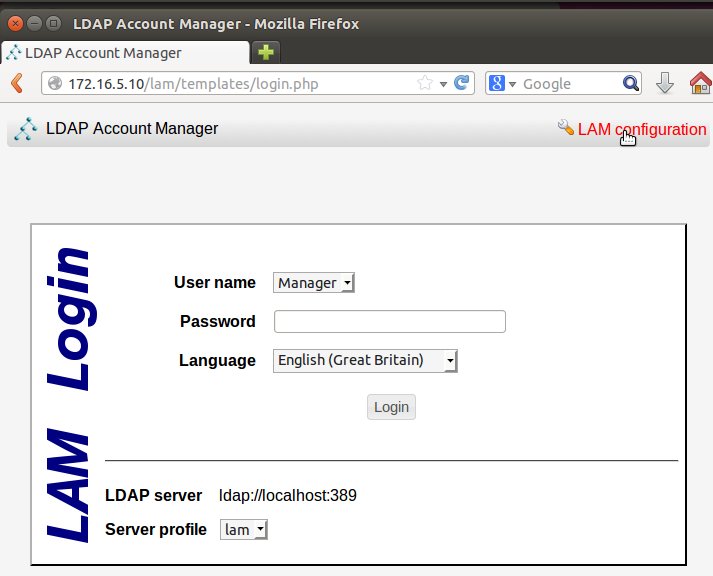Open URL history dropdown arrow
The height and width of the screenshot is (576, 713).
pos(443,84)
